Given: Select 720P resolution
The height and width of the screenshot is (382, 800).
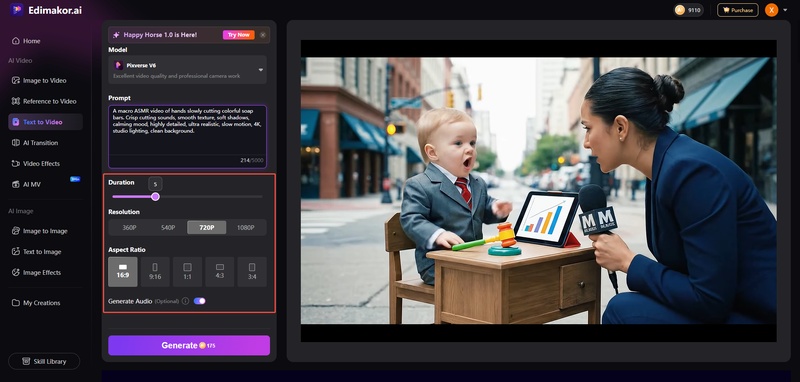Looking at the screenshot, I should (x=207, y=228).
